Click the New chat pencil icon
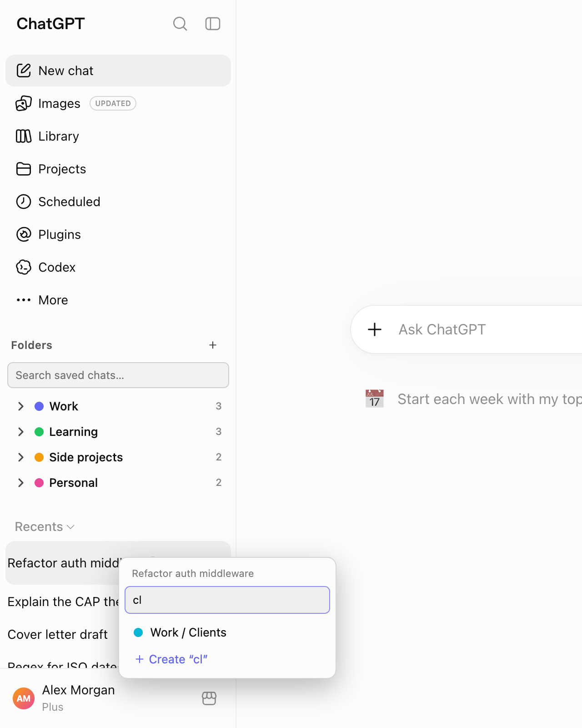 [x=24, y=71]
